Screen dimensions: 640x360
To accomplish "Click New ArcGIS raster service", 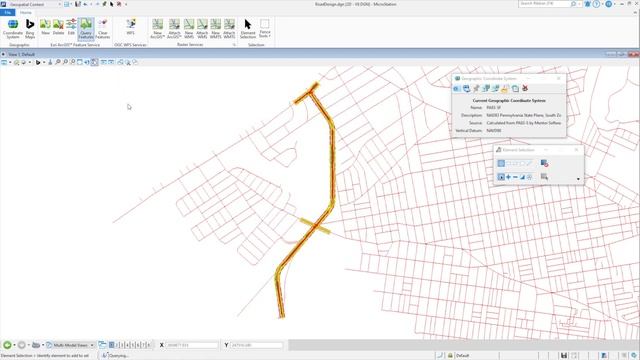I will pos(158,29).
